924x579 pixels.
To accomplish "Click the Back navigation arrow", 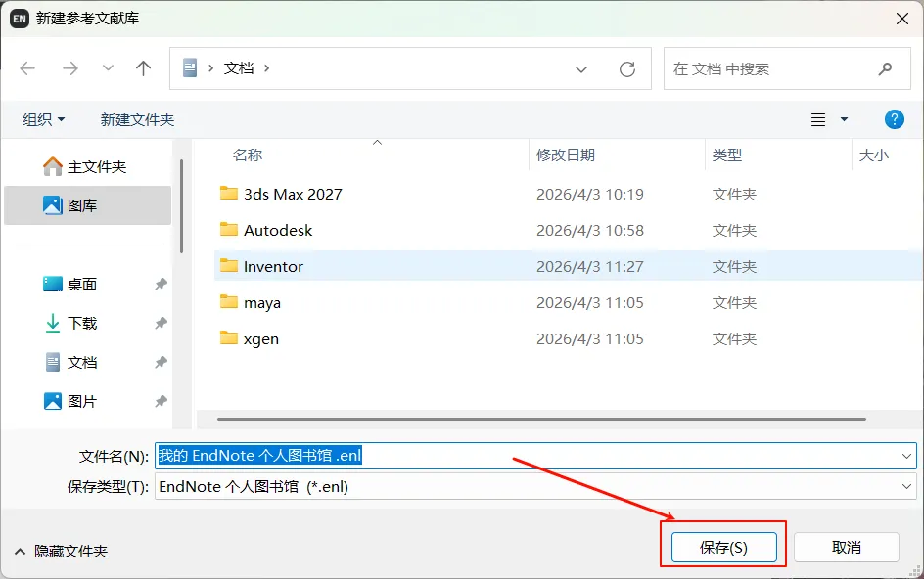I will 27,68.
